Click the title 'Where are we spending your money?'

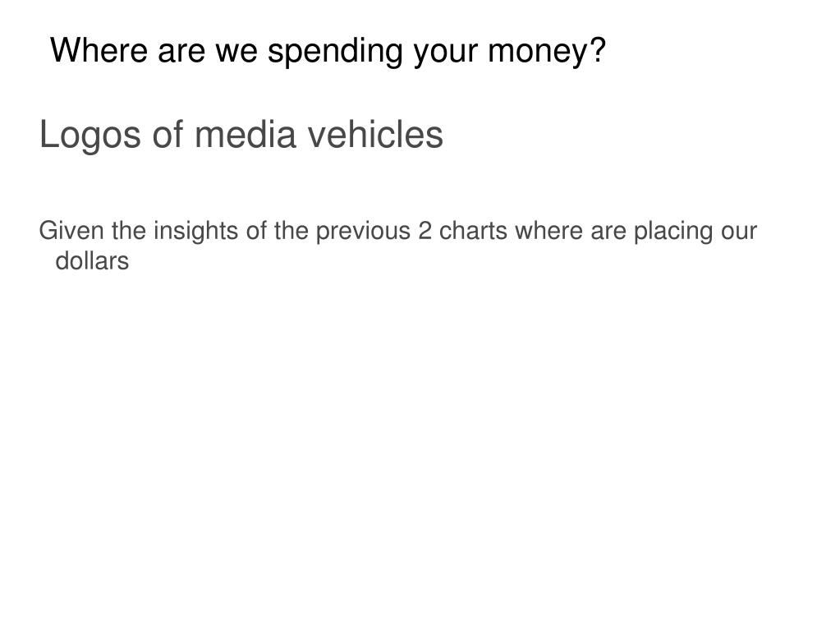pyautogui.click(x=328, y=52)
